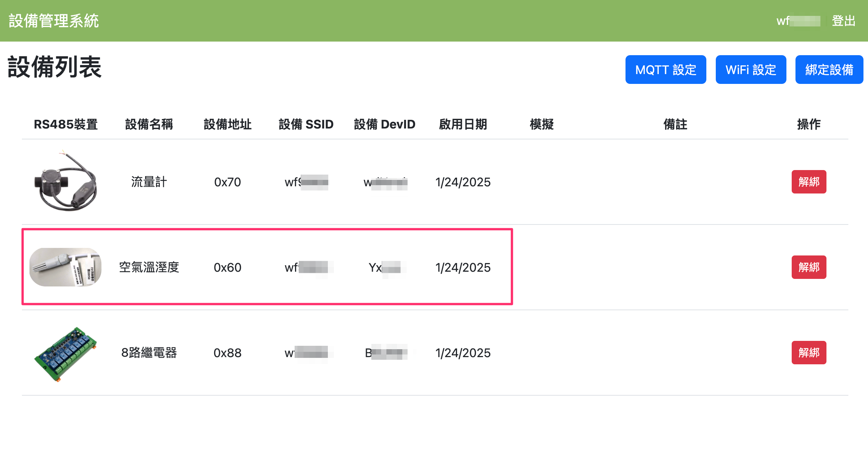The height and width of the screenshot is (455, 868).
Task: Select the 8路繼電器 name cell
Action: [149, 353]
